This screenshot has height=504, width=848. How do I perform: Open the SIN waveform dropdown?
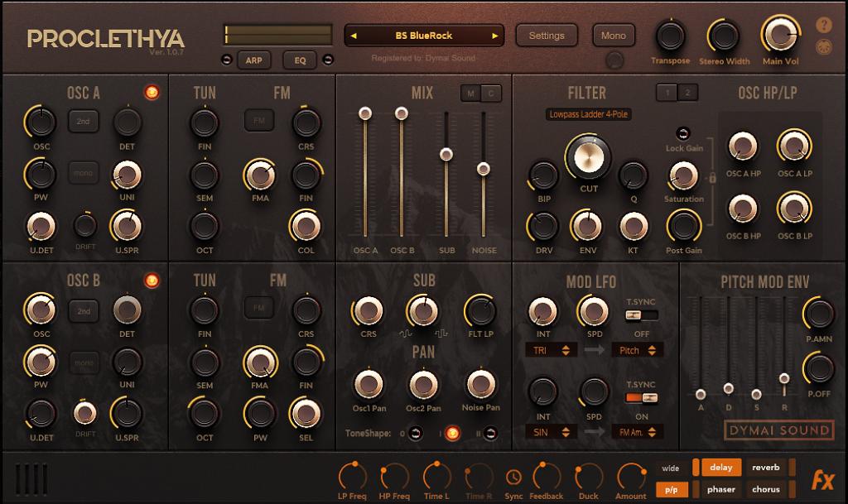point(551,432)
